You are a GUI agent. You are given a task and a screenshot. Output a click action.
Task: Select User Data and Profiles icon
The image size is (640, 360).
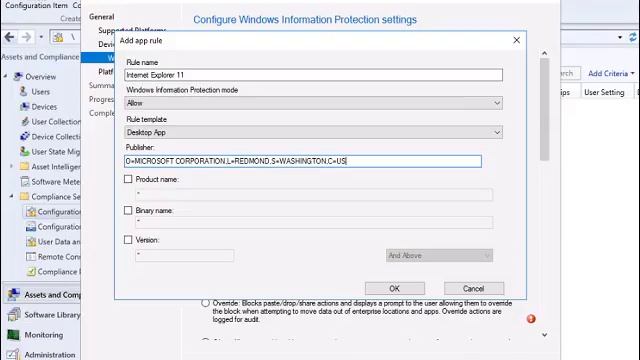click(31, 242)
